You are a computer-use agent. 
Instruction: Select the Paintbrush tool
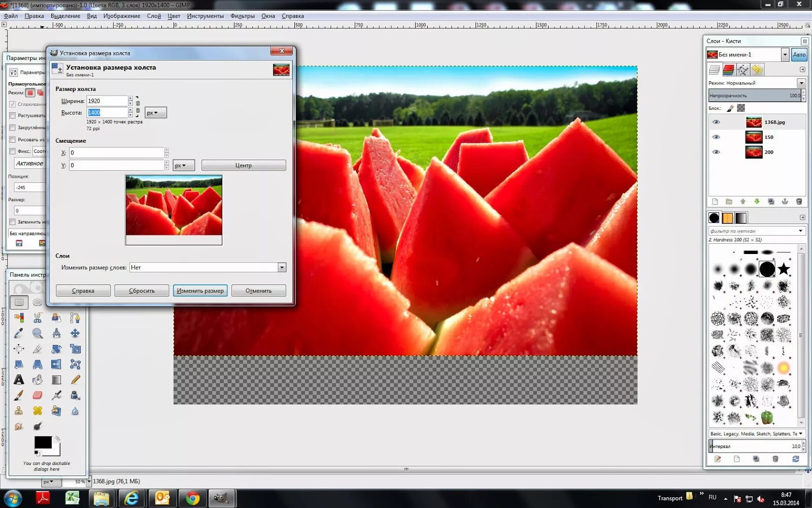[19, 395]
